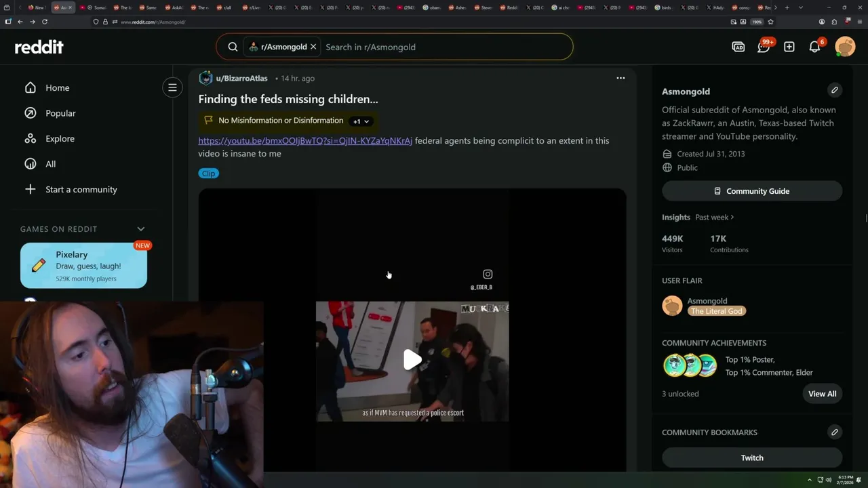Switch to the ai che tab
The image size is (868, 488).
562,7
